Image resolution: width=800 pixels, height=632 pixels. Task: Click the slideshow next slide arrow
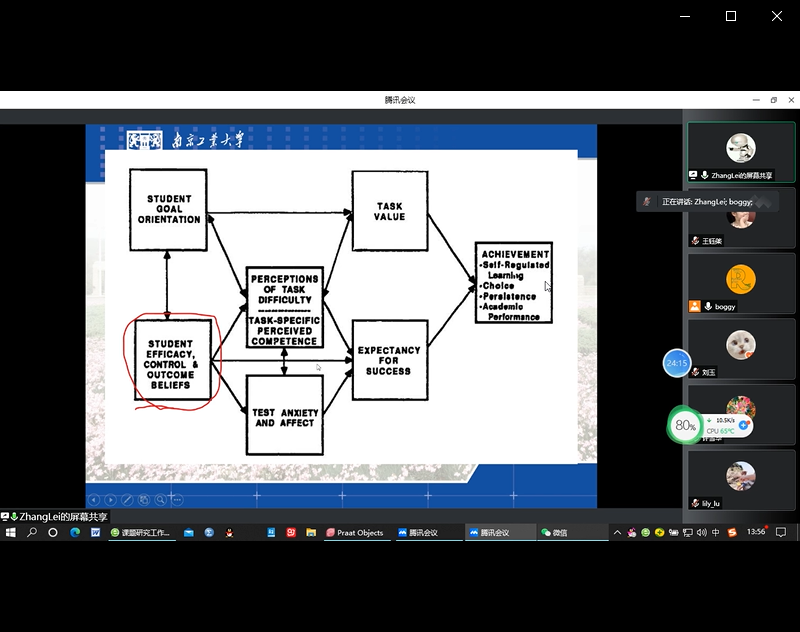click(x=111, y=499)
